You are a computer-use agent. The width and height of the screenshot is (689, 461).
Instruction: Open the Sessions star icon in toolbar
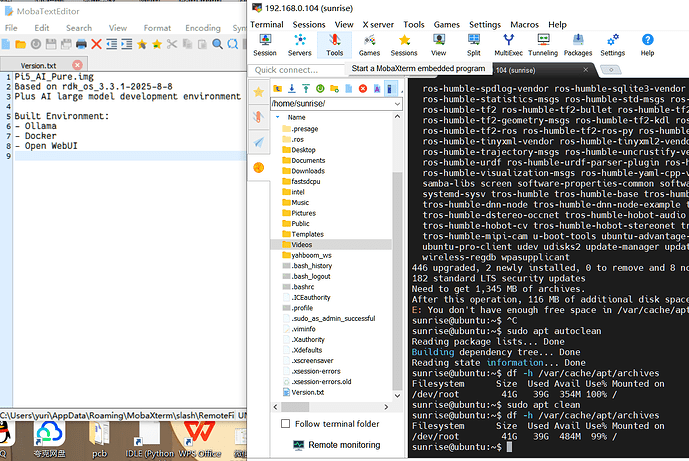click(404, 45)
